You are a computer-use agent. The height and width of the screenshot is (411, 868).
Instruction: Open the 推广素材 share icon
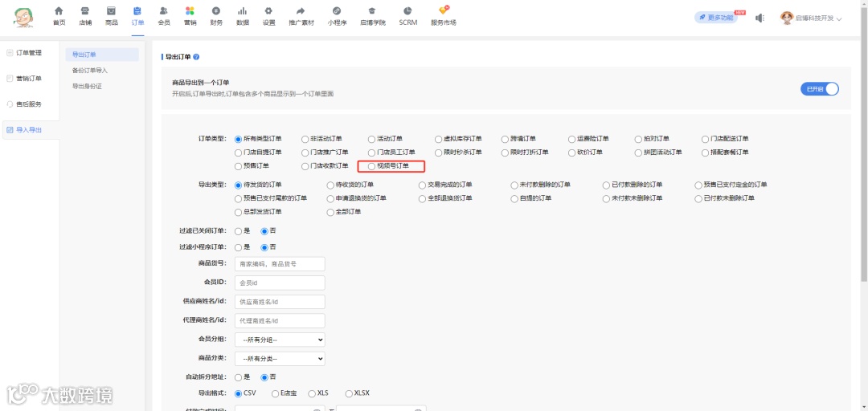click(301, 11)
